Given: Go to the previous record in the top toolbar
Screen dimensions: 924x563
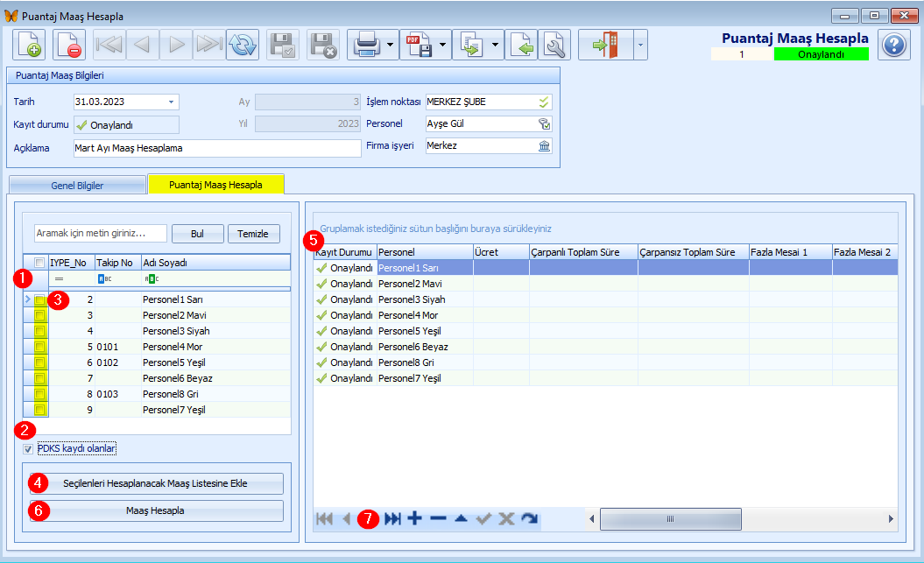Looking at the screenshot, I should (142, 45).
